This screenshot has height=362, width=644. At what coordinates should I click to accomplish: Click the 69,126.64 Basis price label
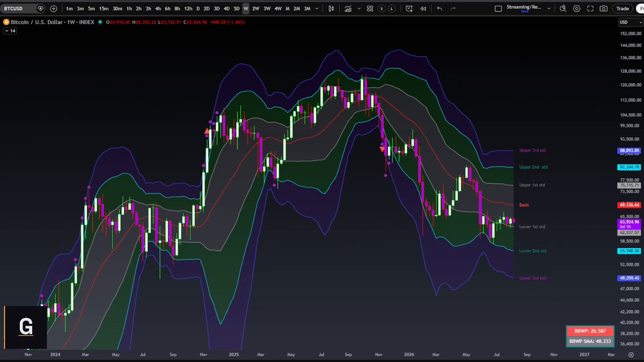[630, 205]
